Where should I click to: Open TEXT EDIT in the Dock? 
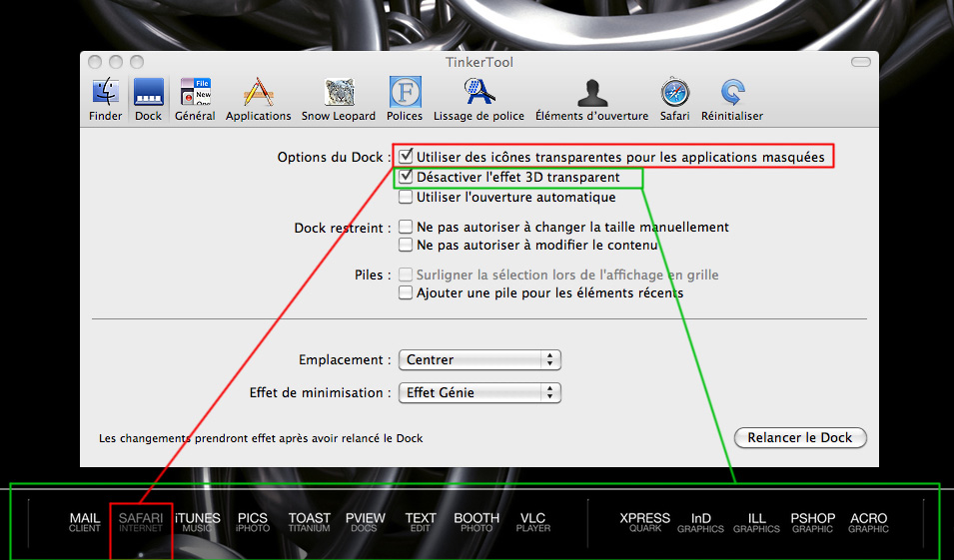click(421, 522)
